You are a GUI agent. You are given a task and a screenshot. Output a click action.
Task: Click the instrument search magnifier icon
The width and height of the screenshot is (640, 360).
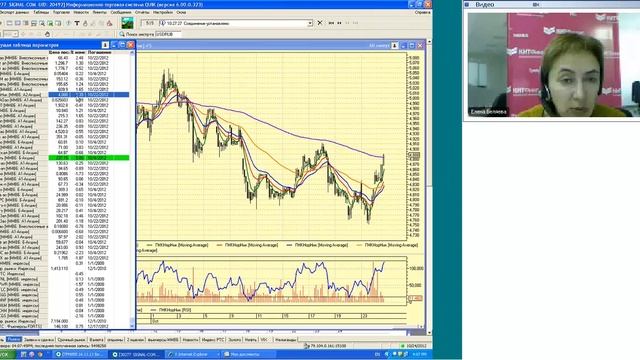pyautogui.click(x=122, y=34)
